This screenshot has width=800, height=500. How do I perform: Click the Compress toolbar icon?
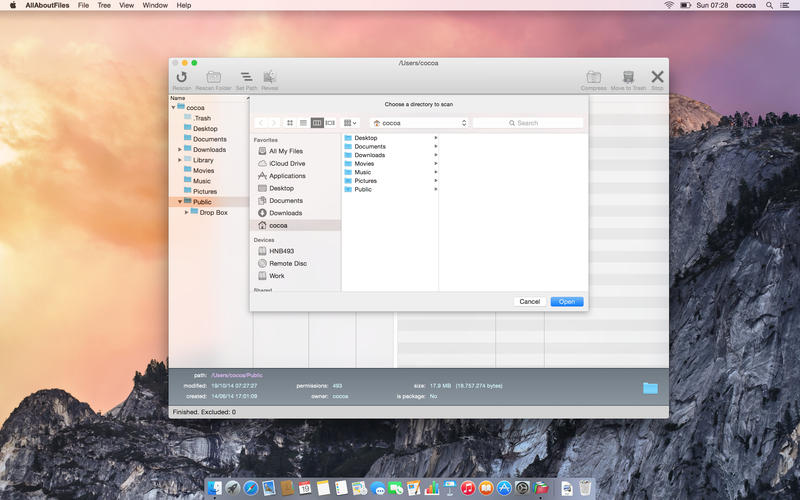[x=593, y=77]
